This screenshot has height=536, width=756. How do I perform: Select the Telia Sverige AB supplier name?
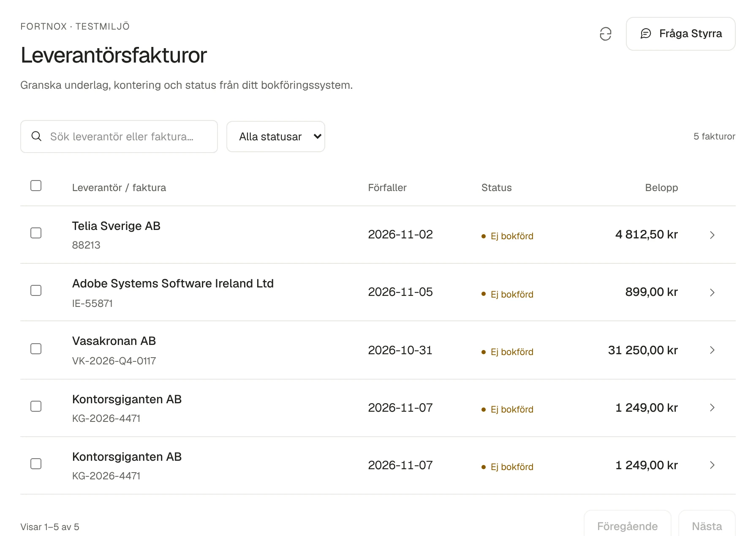coord(116,226)
